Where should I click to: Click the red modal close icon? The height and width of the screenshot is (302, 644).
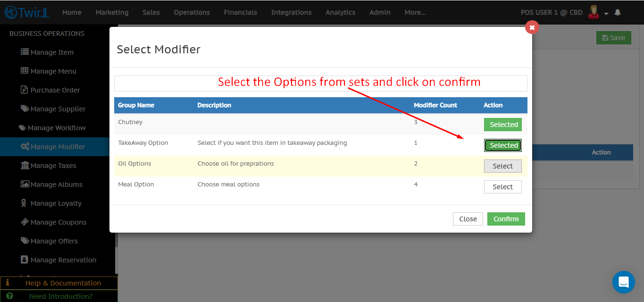532,27
